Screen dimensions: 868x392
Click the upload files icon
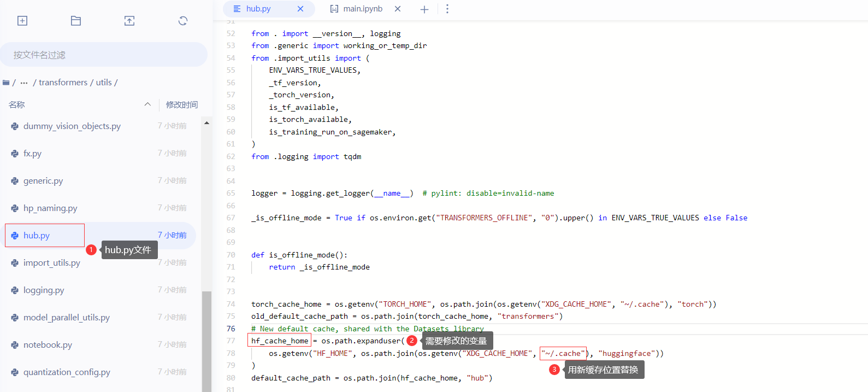click(x=129, y=21)
